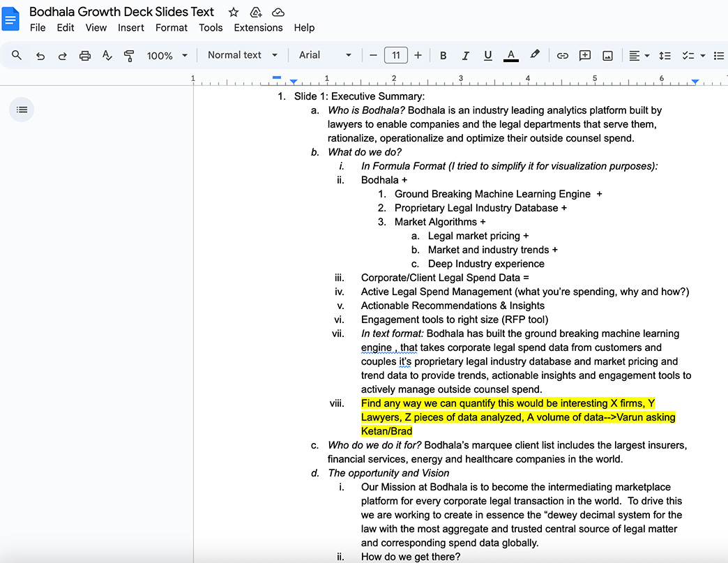Decrease font size with minus button
This screenshot has height=563, width=728.
(x=374, y=55)
